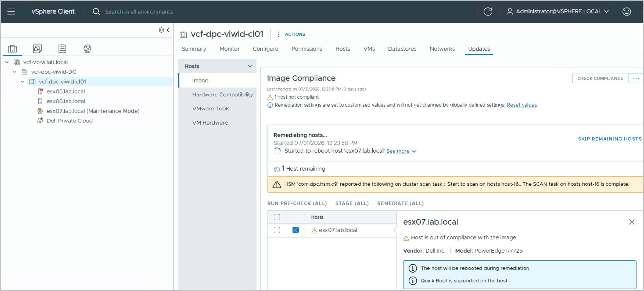Viewport: 644px width, 291px height.
Task: Open the Configure tab
Action: (265, 49)
